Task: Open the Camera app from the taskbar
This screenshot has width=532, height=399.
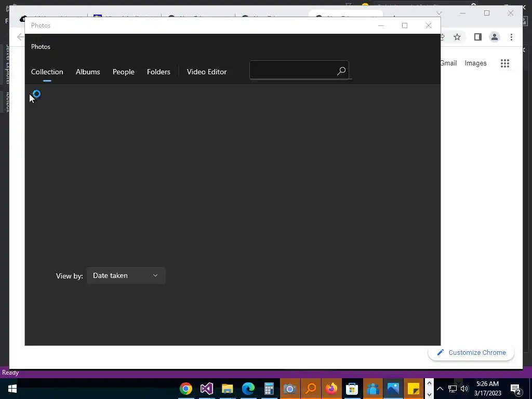Action: 290,389
